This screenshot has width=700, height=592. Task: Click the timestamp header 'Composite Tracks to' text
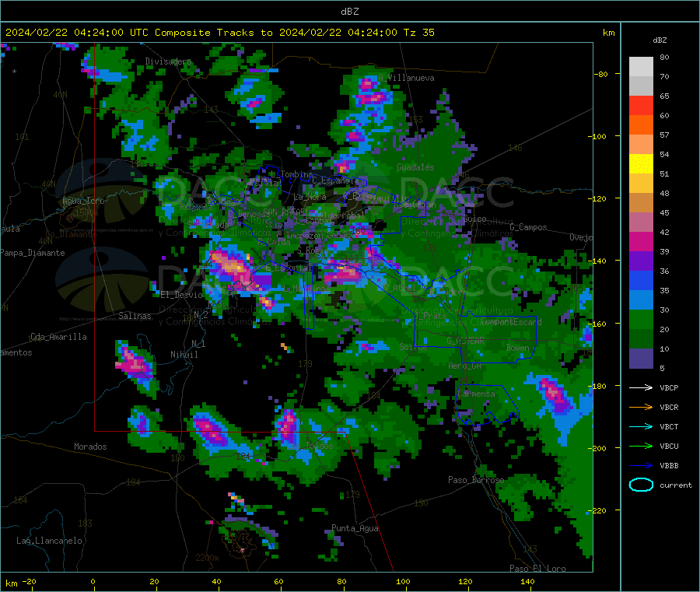click(x=213, y=33)
